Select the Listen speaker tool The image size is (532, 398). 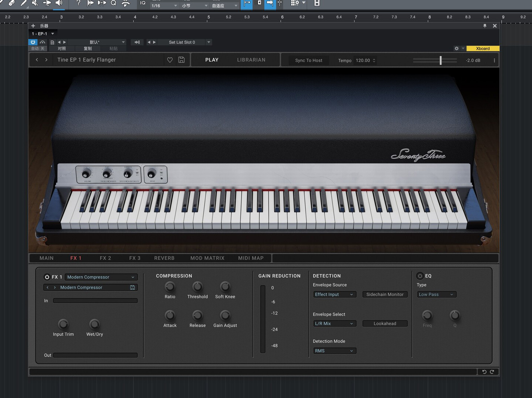point(59,3)
